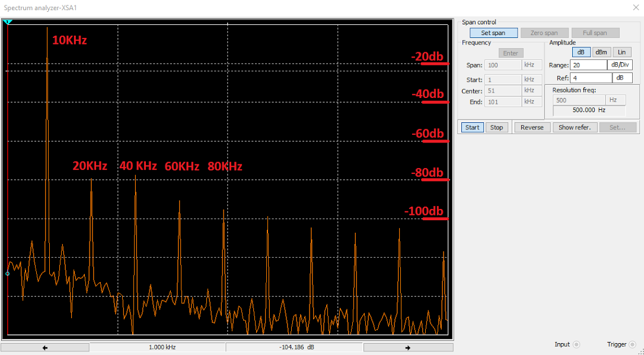Move cursor right with arrow button

click(x=408, y=348)
